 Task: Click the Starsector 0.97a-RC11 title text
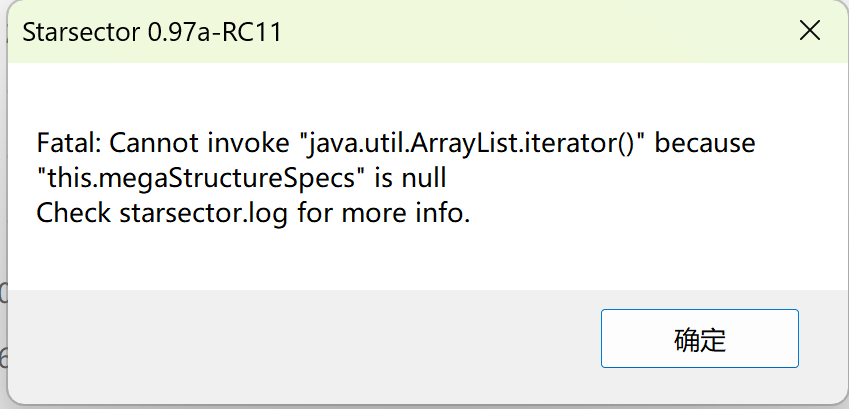click(151, 32)
